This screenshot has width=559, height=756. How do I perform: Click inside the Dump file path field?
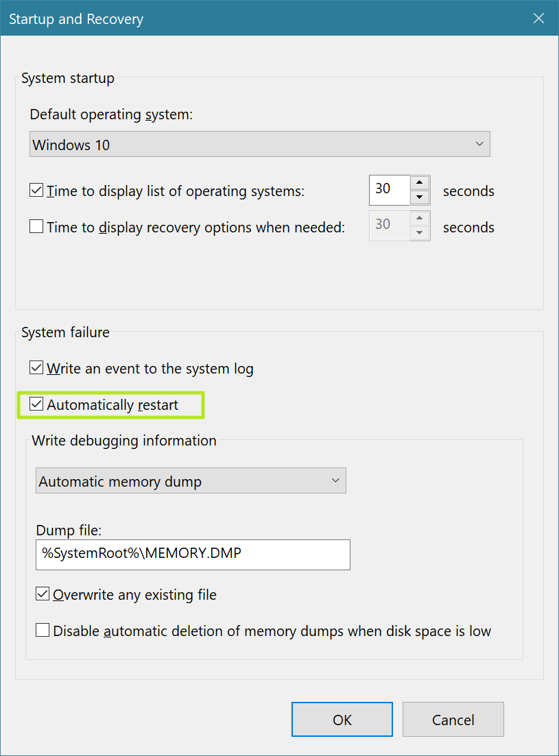point(192,554)
